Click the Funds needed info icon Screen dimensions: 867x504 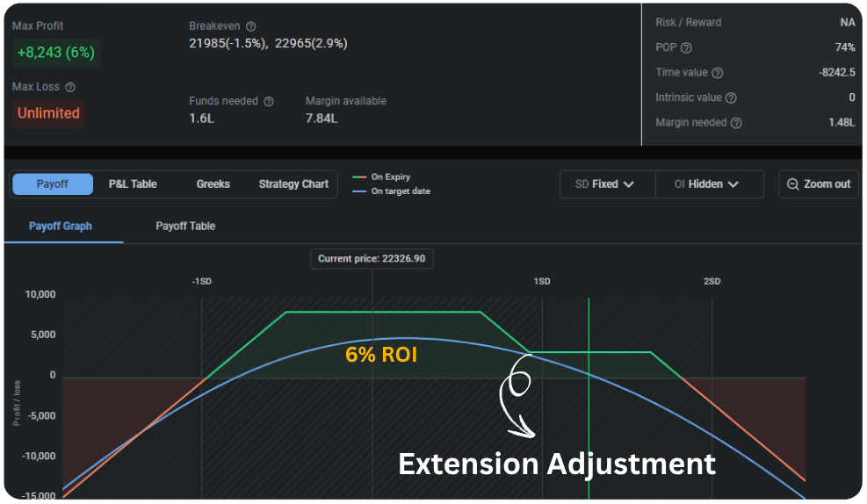[x=269, y=102]
